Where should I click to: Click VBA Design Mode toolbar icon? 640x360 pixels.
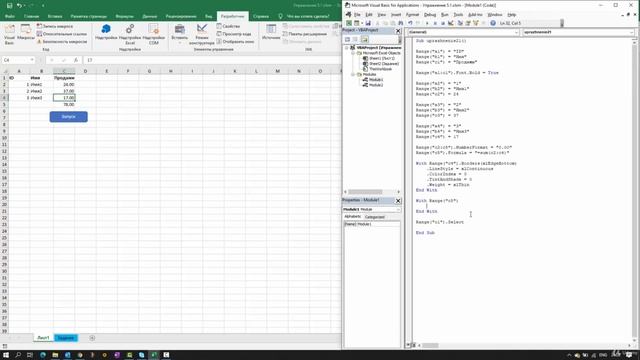click(x=451, y=23)
